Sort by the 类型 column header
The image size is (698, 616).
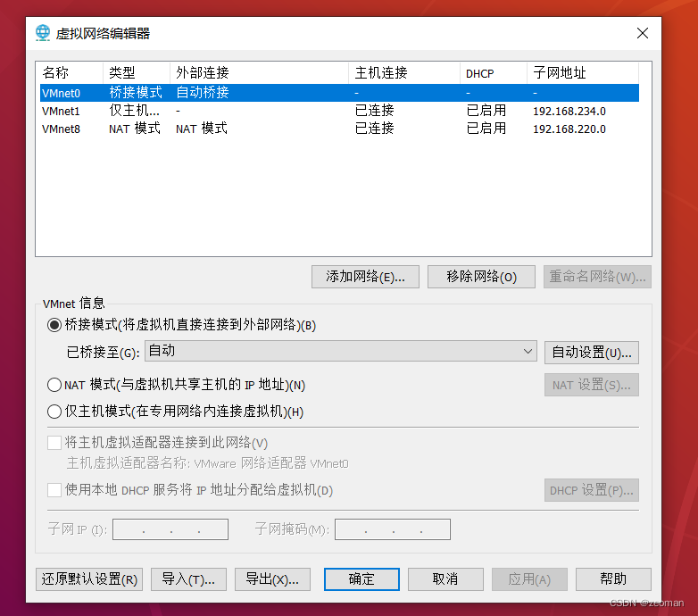pyautogui.click(x=137, y=72)
